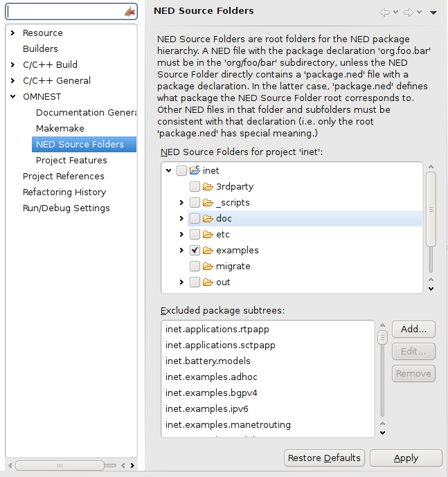Click the folder tree vertical scrollbar thumb
Viewport: 448px width, 477px height.
[x=431, y=209]
